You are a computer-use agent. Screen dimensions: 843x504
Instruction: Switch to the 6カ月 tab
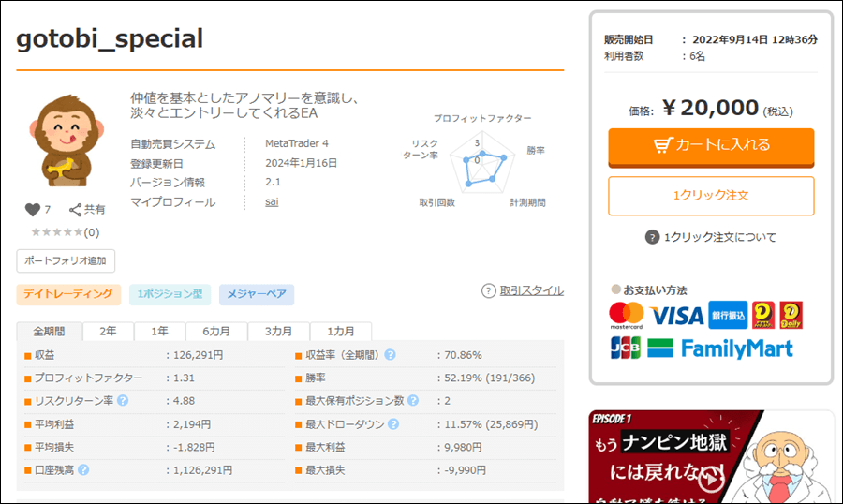click(216, 332)
